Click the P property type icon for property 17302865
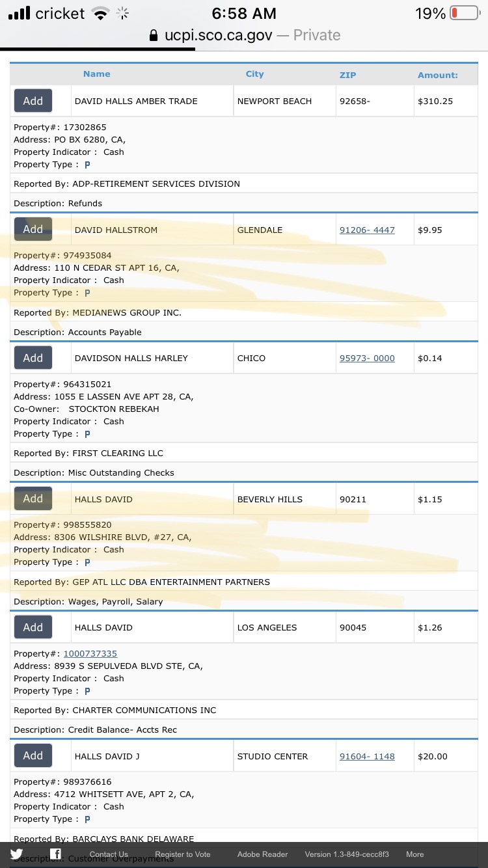 87,165
